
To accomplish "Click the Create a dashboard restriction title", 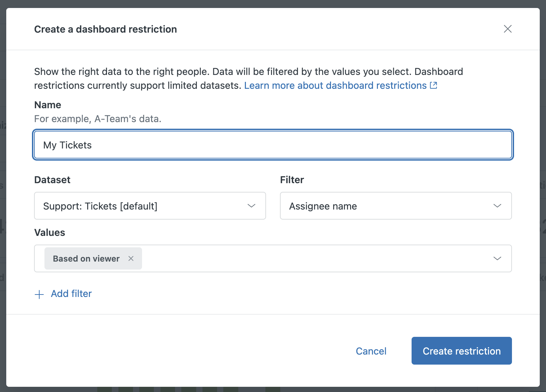I will tap(105, 29).
